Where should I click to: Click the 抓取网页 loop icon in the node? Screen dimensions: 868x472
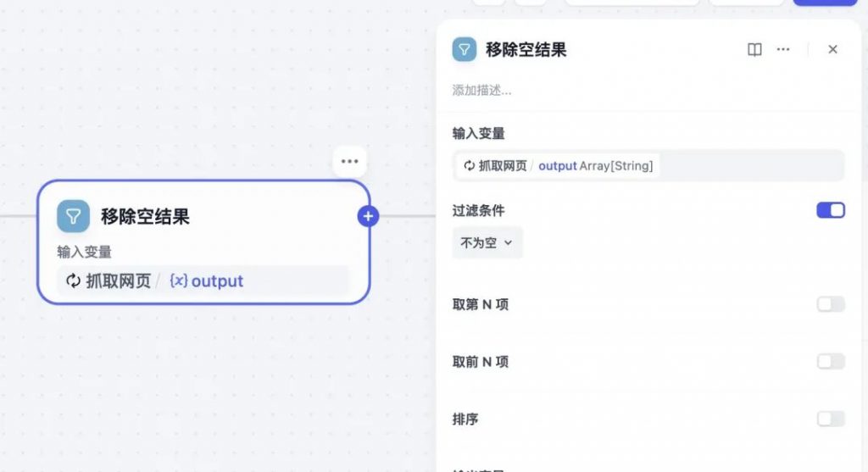tap(73, 281)
